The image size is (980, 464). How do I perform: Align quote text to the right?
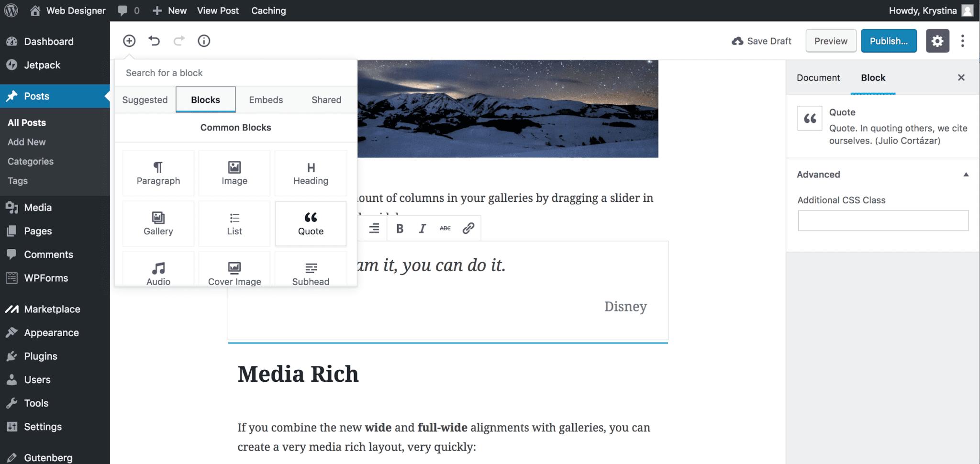(374, 229)
